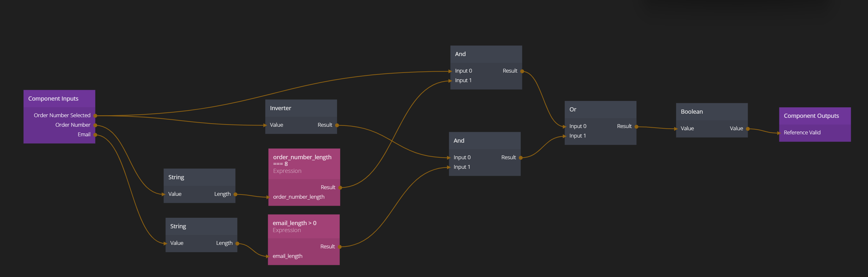Click the email_length input port label
Viewport: 868px width, 277px height.
pos(287,256)
